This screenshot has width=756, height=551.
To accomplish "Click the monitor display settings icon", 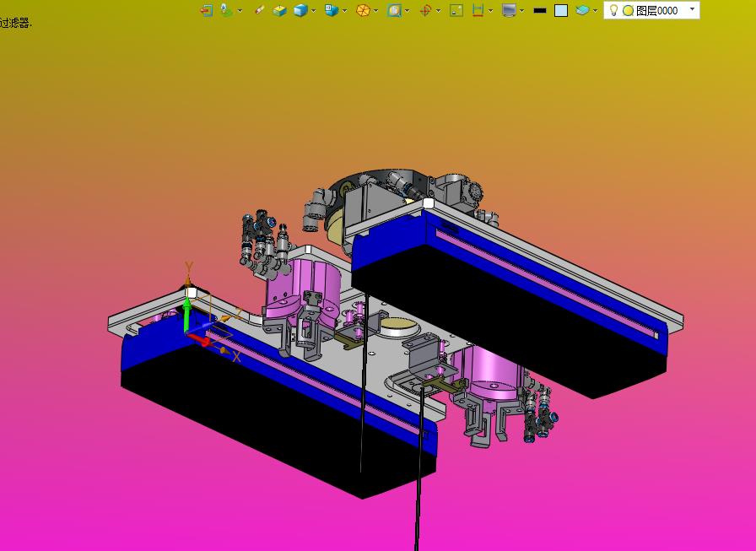I will click(x=509, y=11).
